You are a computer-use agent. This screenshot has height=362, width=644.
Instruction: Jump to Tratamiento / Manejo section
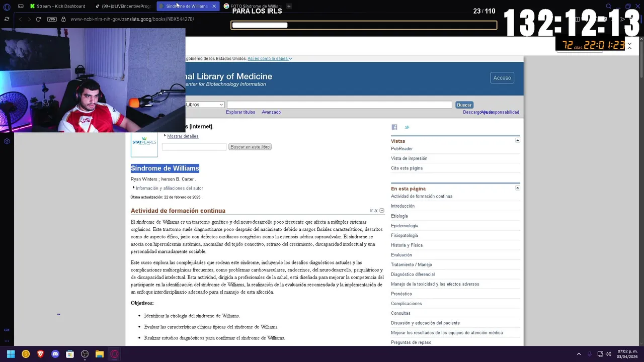pyautogui.click(x=412, y=264)
